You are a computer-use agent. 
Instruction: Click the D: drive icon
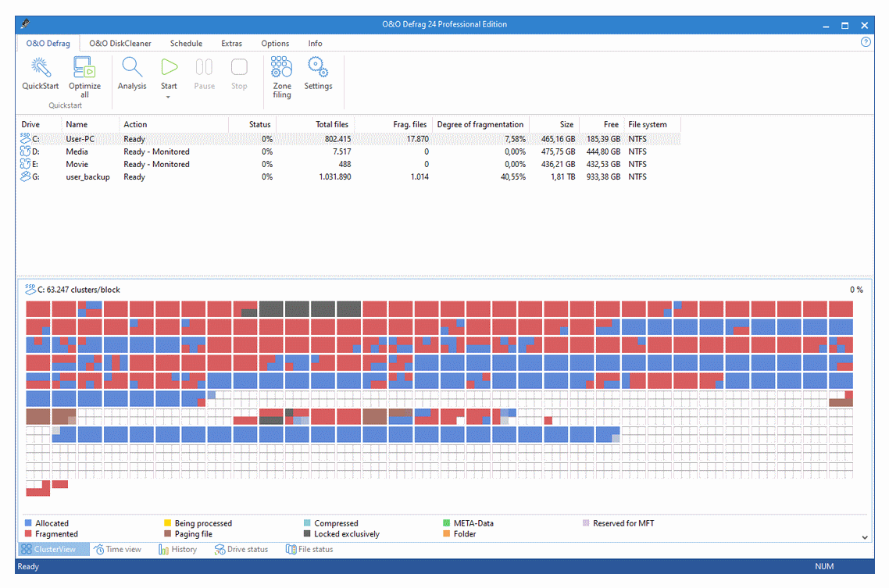click(x=25, y=151)
